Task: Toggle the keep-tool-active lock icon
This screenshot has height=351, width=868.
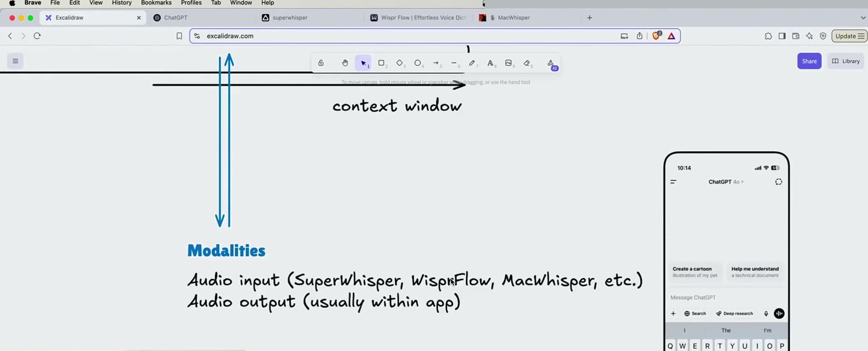Action: click(321, 63)
